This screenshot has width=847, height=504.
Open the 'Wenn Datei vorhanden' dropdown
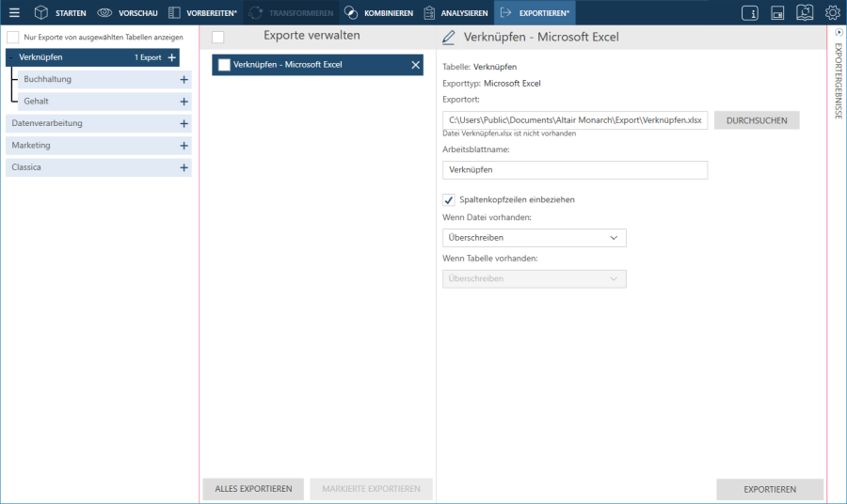[x=534, y=238]
